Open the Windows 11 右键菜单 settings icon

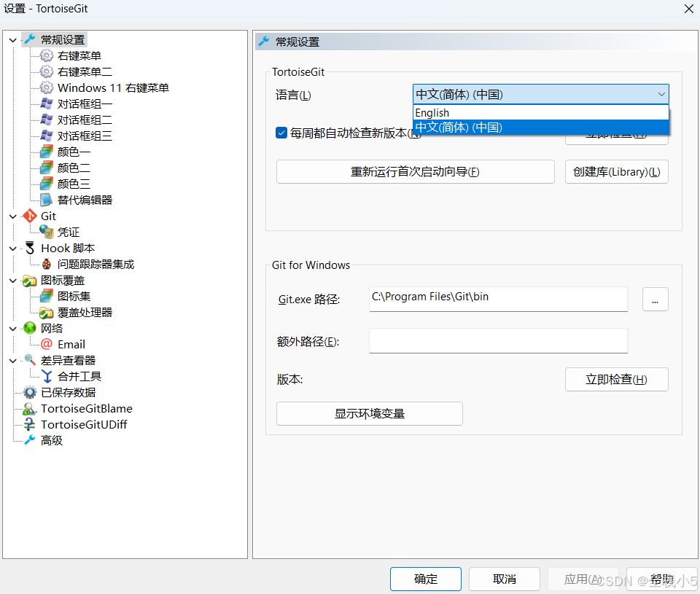pyautogui.click(x=47, y=87)
